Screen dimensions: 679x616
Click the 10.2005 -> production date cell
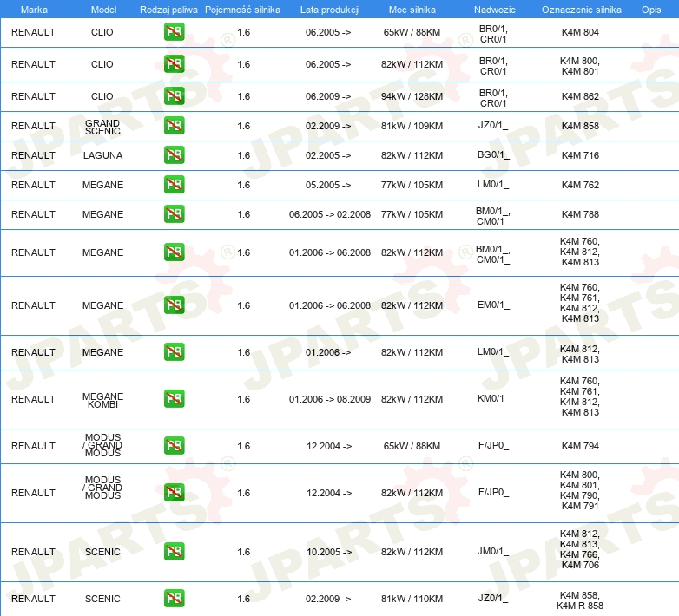pyautogui.click(x=329, y=552)
